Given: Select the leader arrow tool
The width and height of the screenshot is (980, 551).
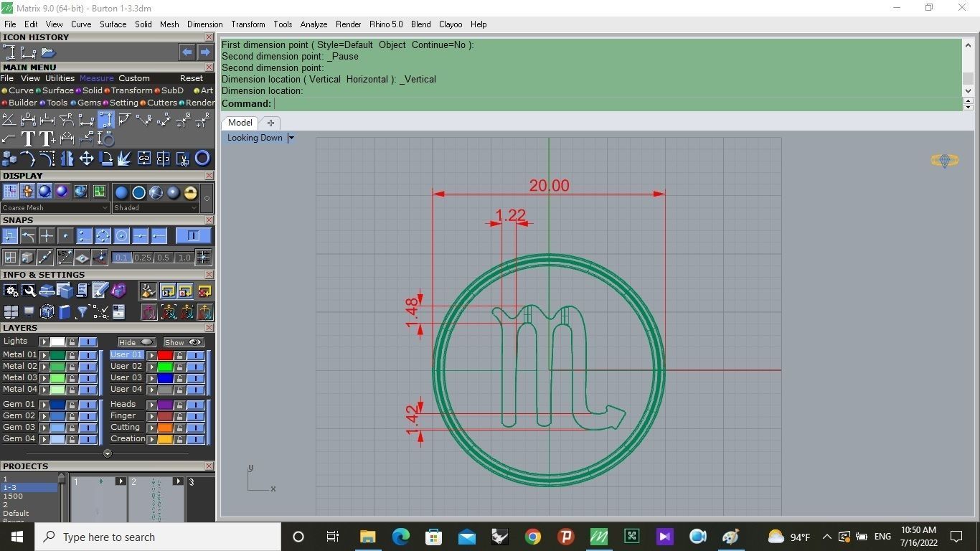Looking at the screenshot, I should tap(9, 138).
